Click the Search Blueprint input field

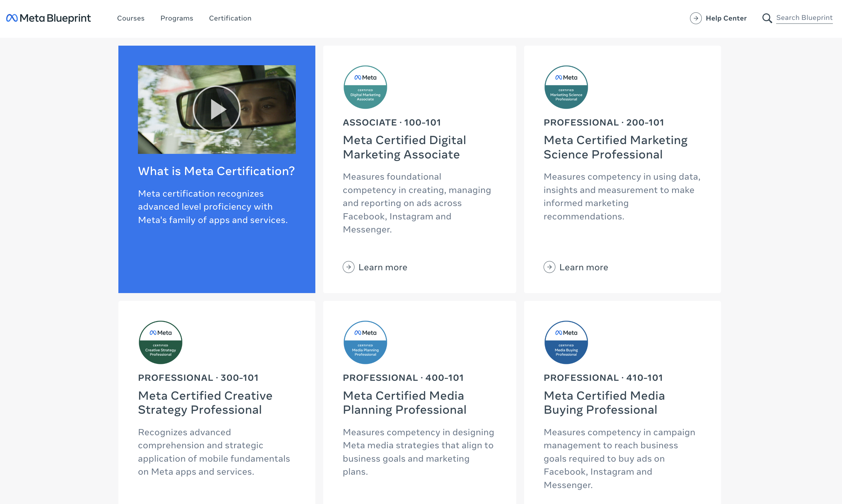coord(804,17)
